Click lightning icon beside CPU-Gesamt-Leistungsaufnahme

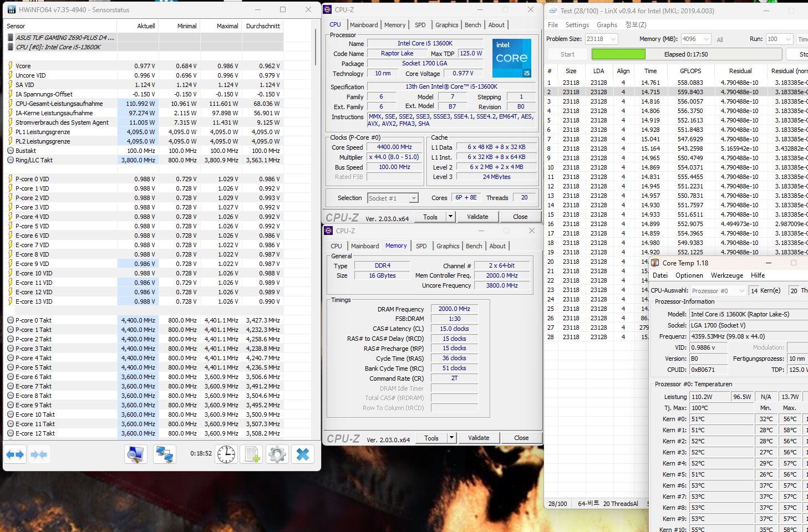tap(10, 103)
